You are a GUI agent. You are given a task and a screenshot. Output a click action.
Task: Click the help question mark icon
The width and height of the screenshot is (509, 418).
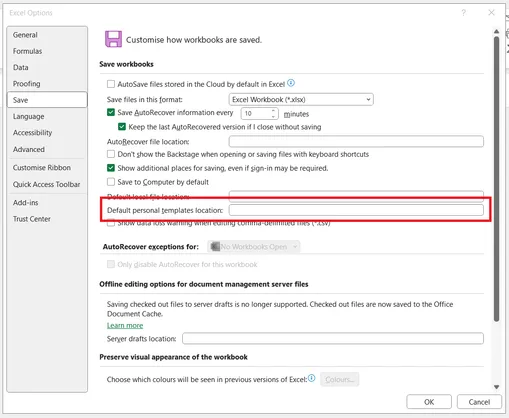click(x=463, y=13)
